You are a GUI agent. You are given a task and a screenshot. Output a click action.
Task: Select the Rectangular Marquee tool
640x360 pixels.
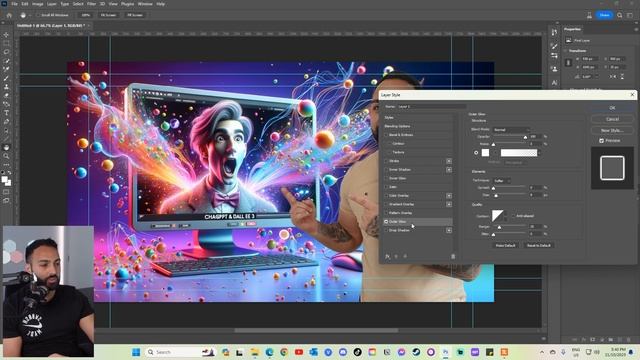6,43
